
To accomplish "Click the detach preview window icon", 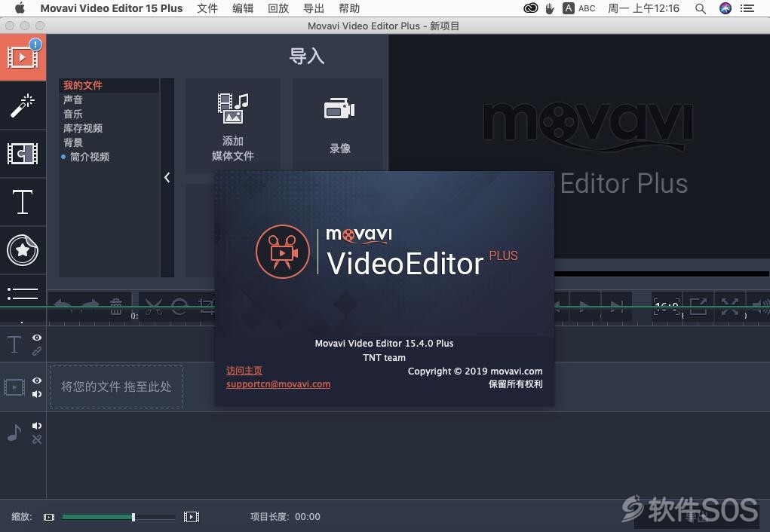I will pos(698,307).
